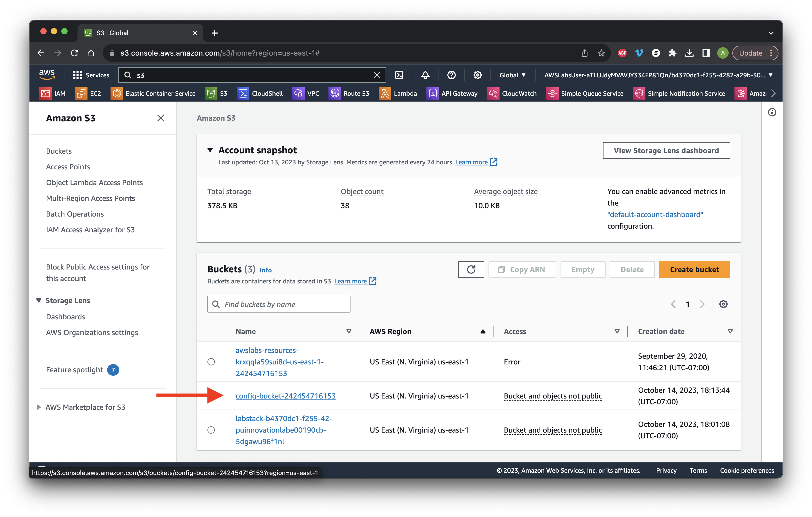
Task: Collapse the Storage Lens navigation group
Action: click(x=39, y=300)
